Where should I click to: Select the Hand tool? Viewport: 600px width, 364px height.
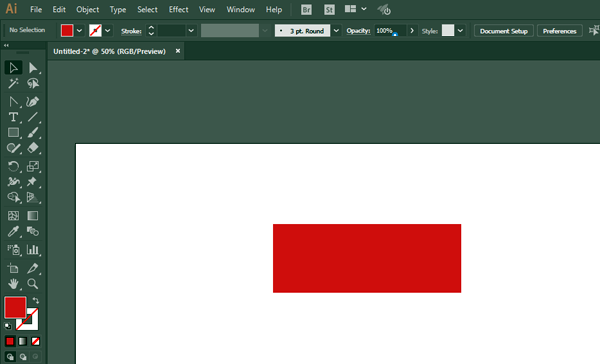[13, 284]
